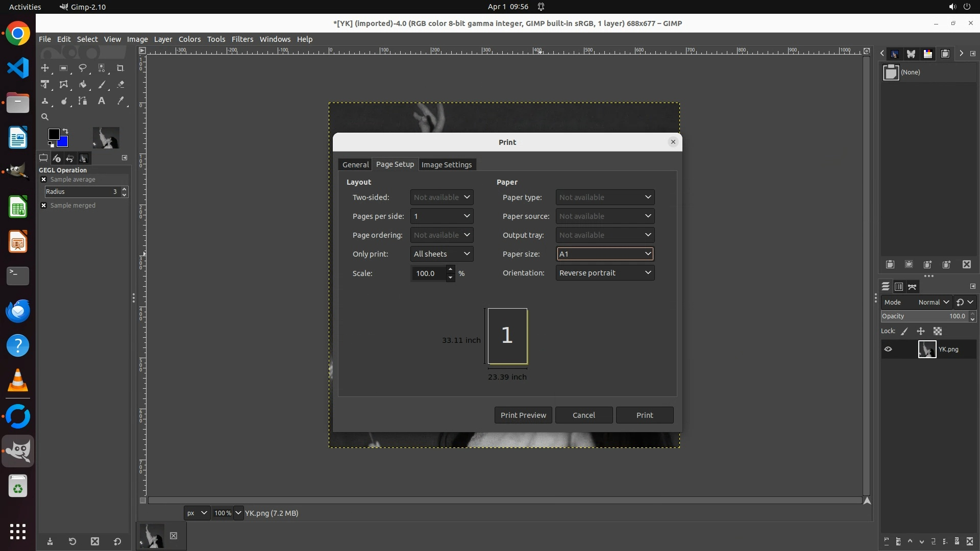
Task: Click the Scale percentage input field
Action: coord(429,273)
